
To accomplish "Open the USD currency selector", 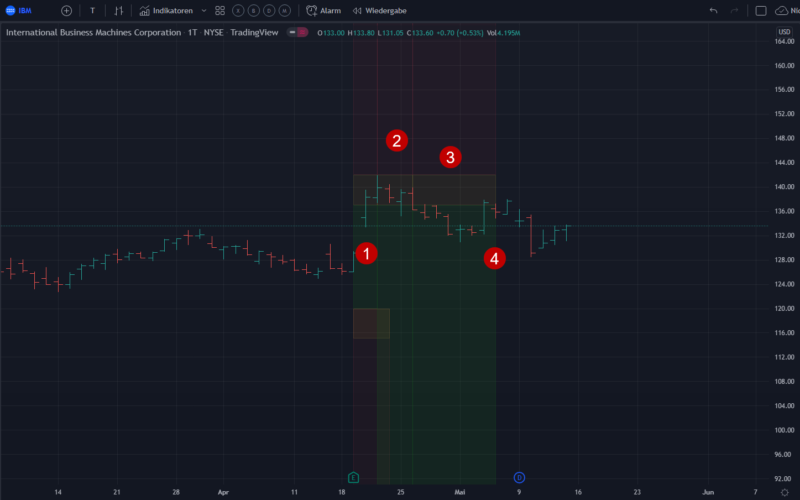I will pyautogui.click(x=783, y=32).
